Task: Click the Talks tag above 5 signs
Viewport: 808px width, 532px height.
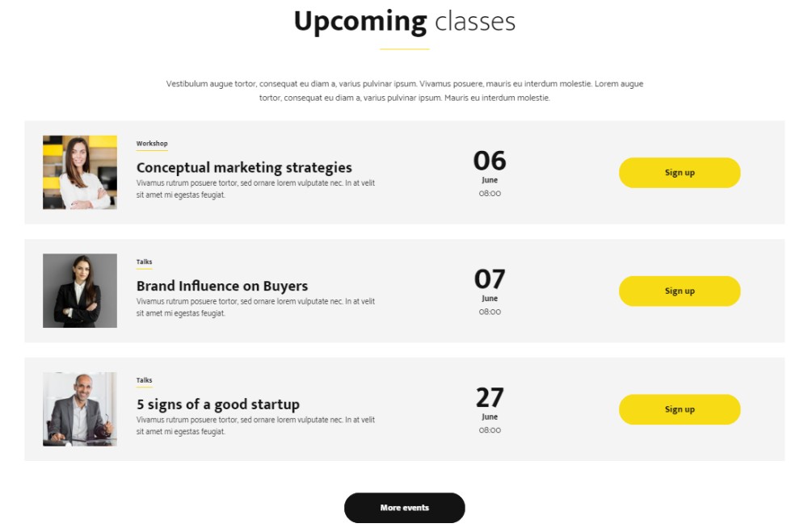Action: pos(145,380)
